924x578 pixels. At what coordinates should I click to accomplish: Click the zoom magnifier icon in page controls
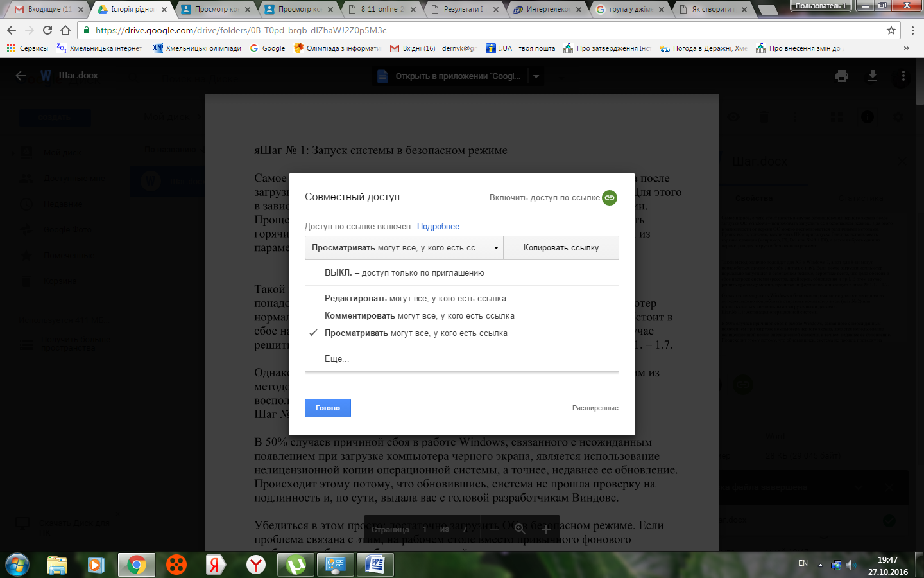[x=520, y=529]
